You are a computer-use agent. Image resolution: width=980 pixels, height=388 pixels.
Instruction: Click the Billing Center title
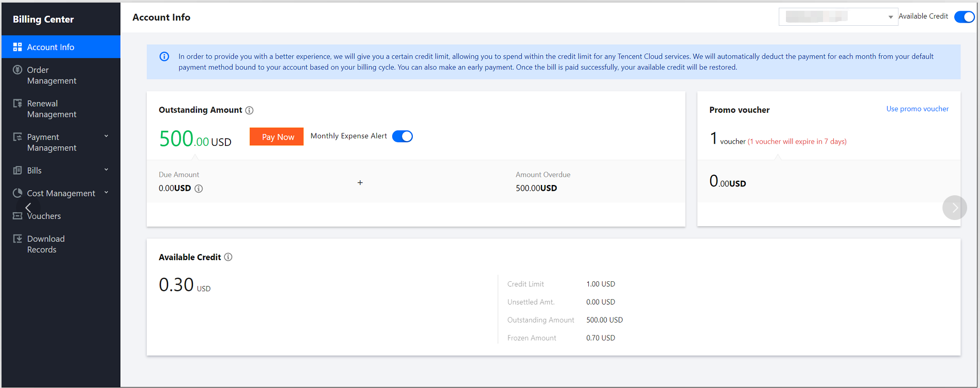(x=43, y=19)
